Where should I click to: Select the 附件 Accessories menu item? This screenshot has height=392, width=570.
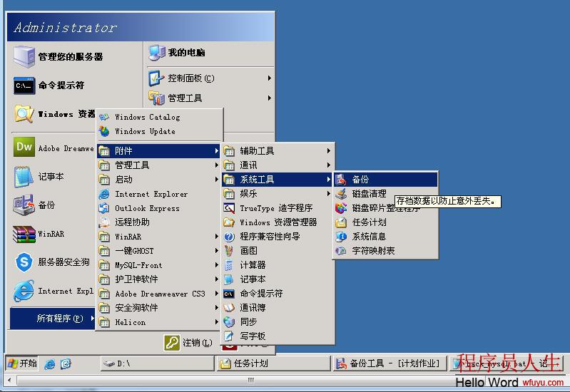[x=159, y=151]
